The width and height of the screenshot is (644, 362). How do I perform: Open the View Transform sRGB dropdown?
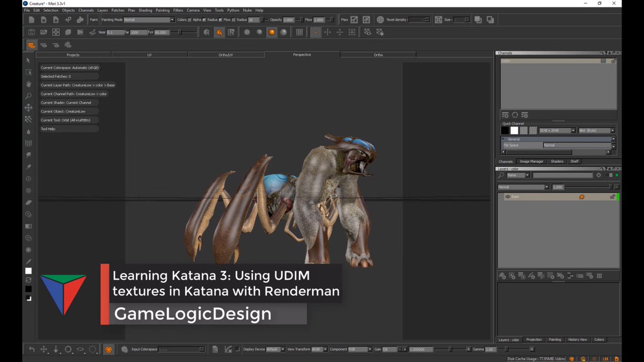(x=320, y=349)
